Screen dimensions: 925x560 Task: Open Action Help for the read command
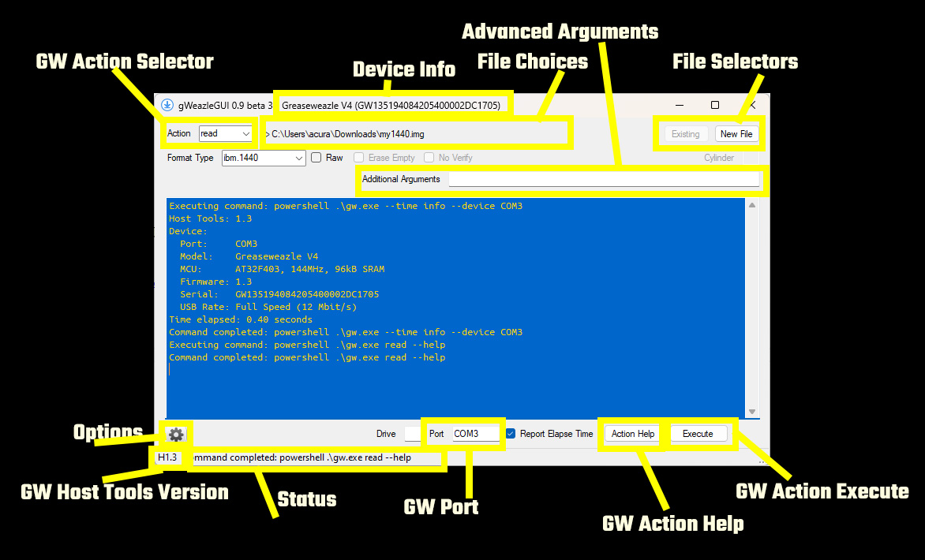[631, 433]
